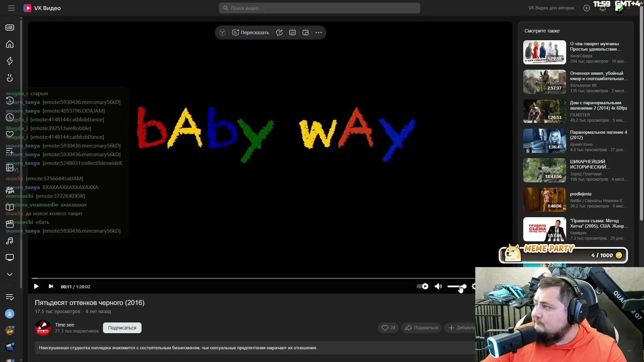Click the plus circle upload icon
Viewport: 644px width, 362px height.
click(587, 8)
